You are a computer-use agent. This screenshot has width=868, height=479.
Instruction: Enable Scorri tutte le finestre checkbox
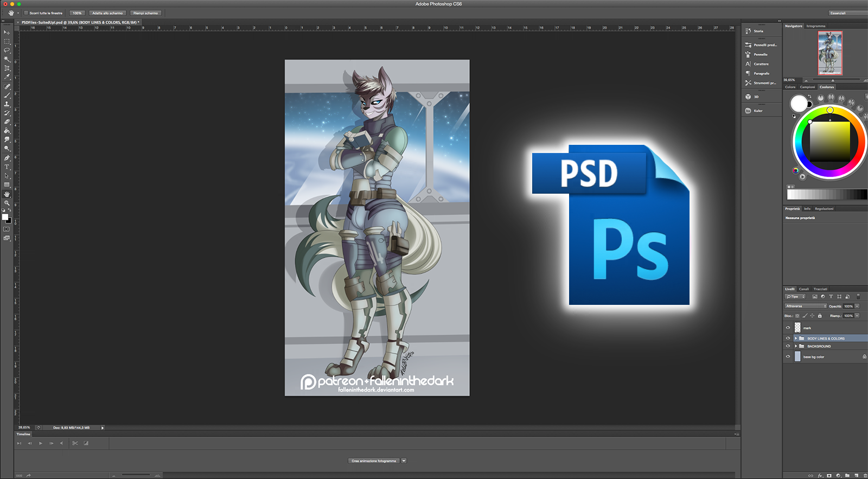[25, 13]
